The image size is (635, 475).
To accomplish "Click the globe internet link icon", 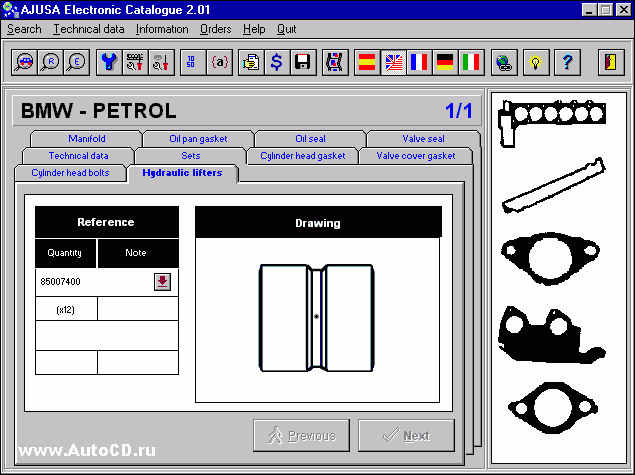I will (x=504, y=62).
